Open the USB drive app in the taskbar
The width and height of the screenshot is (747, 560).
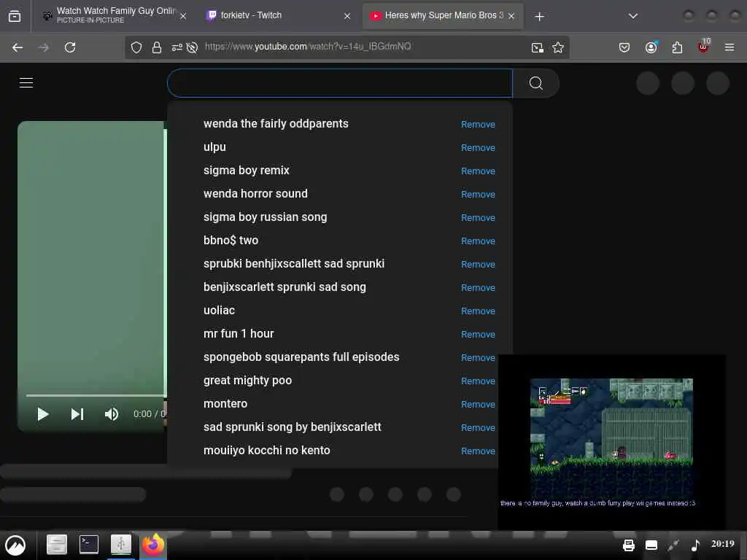pyautogui.click(x=121, y=544)
